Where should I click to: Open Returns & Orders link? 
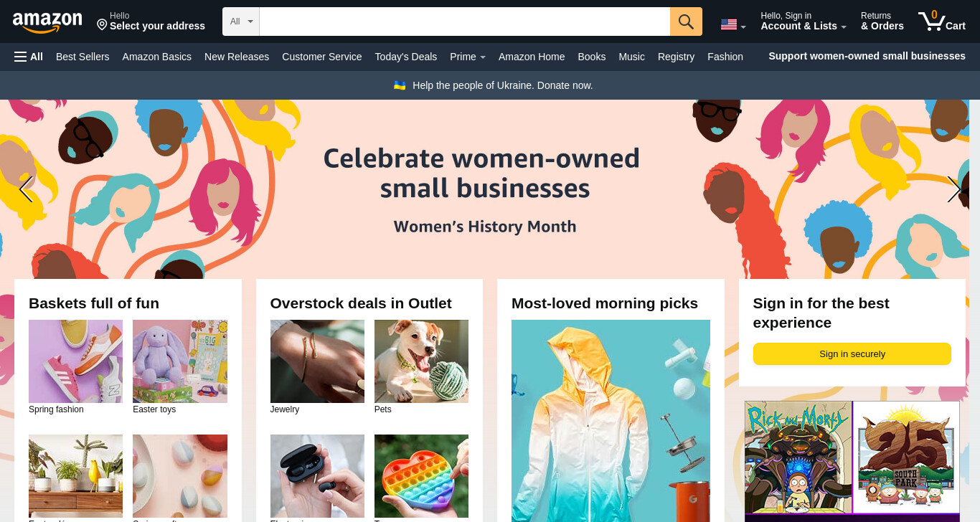pos(882,22)
